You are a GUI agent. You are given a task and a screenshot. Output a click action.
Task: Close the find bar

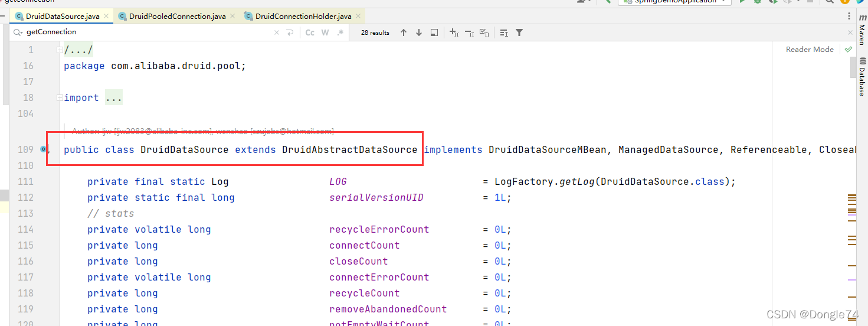pos(850,32)
